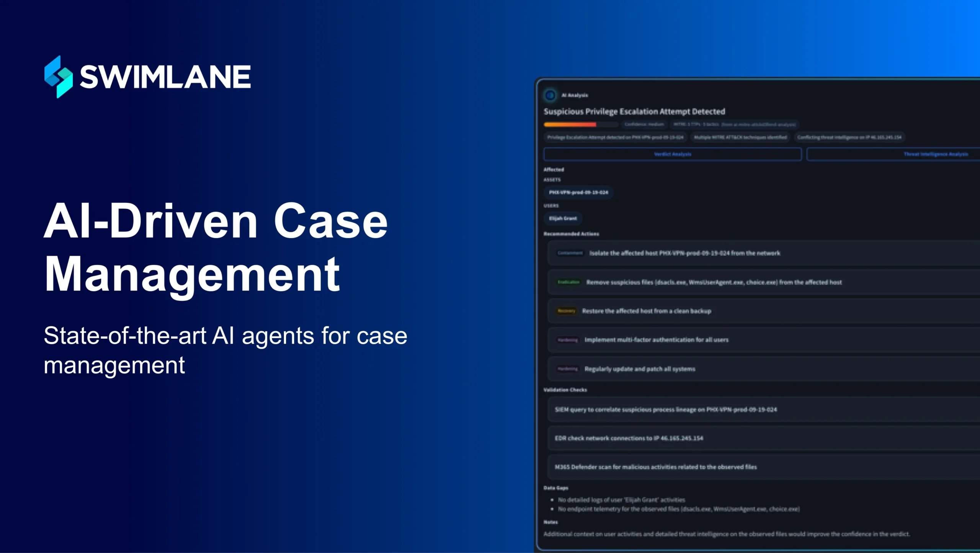This screenshot has width=980, height=553.
Task: Select the Elijah Grant user chip
Action: [x=563, y=219]
